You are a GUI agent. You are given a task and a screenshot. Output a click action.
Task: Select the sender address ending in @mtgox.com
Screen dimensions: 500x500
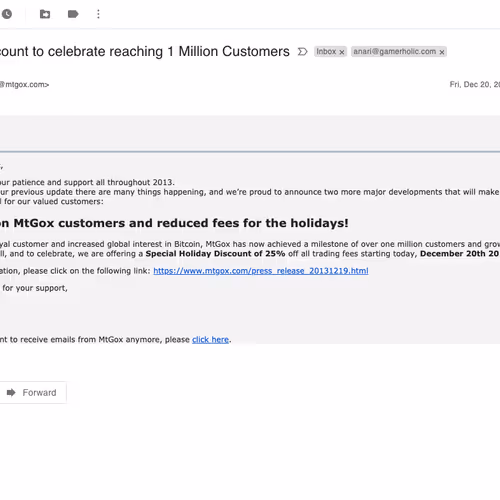tap(24, 85)
